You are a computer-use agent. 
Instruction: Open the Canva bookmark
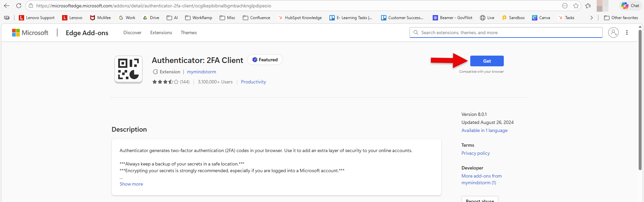pos(541,18)
